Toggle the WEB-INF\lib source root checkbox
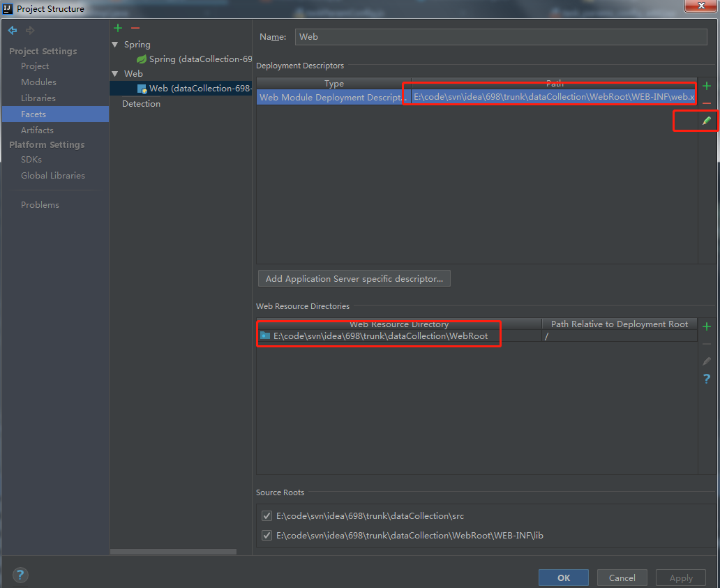The image size is (720, 588). 267,535
